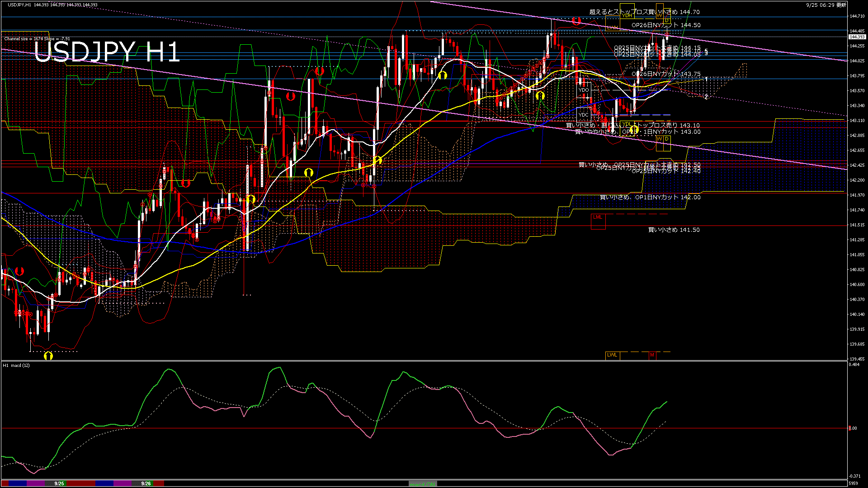The width and height of the screenshot is (868, 488).
Task: Click the 142.425 price scale value
Action: click(857, 165)
